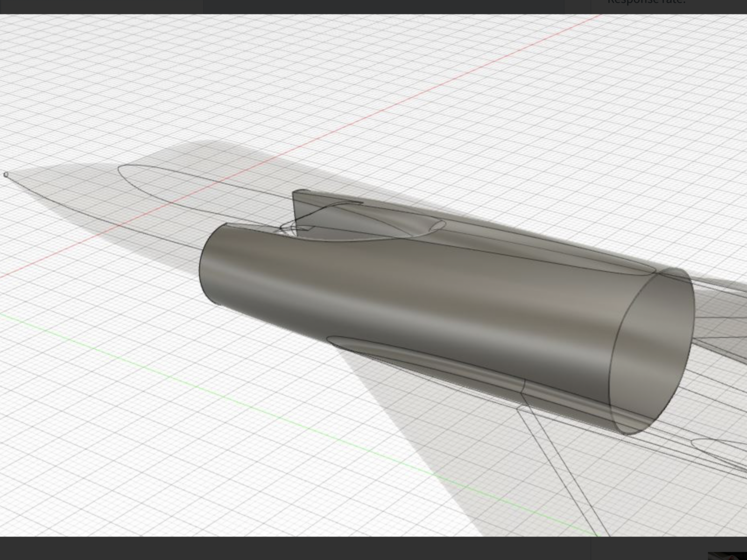This screenshot has width=747, height=560.
Task: Click the enlarged rocket body CAD image
Action: click(x=373, y=276)
